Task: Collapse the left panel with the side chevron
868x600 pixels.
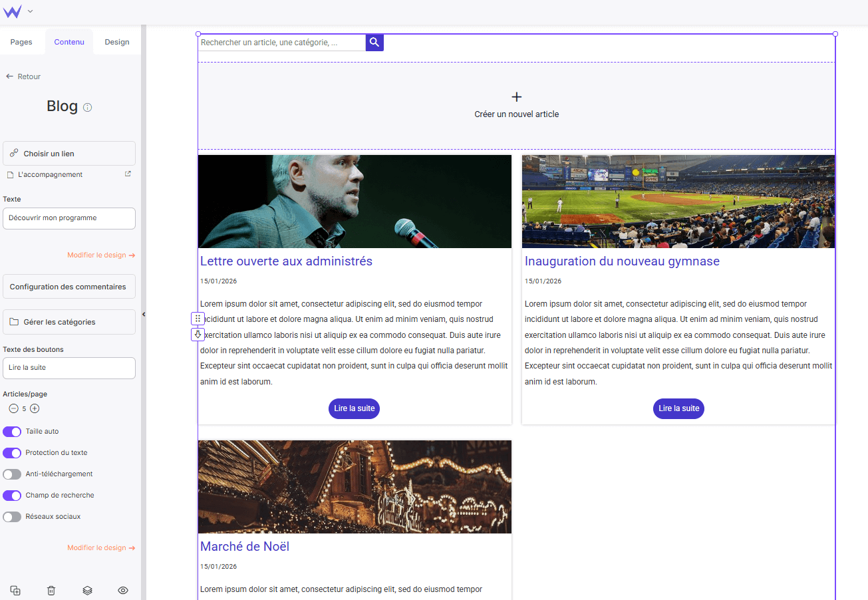Action: 144,314
